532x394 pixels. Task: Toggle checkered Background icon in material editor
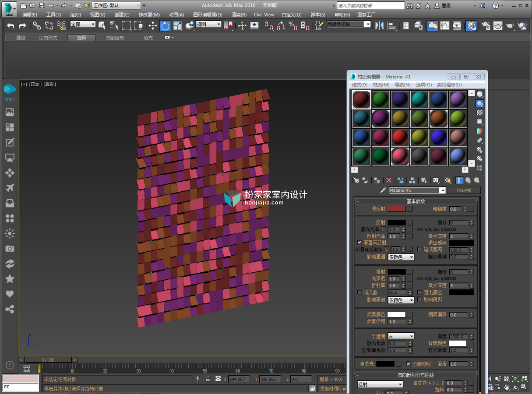coord(480,113)
